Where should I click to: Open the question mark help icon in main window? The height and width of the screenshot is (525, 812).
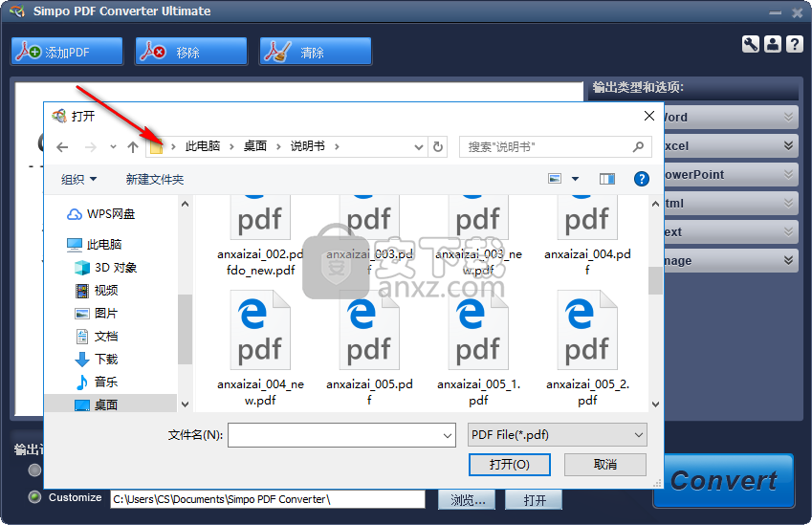(x=795, y=44)
